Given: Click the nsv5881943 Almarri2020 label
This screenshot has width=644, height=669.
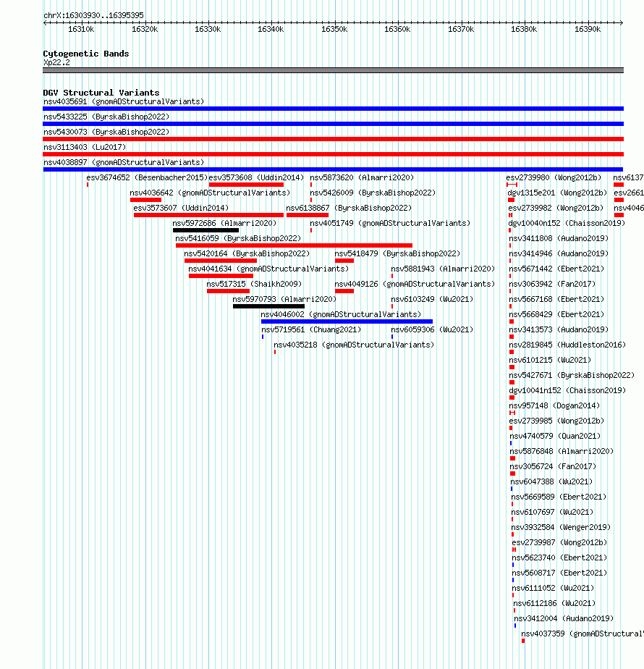Looking at the screenshot, I should tap(443, 269).
